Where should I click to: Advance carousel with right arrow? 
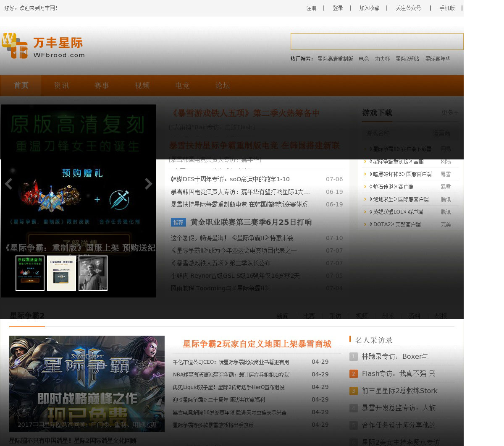pyautogui.click(x=148, y=184)
